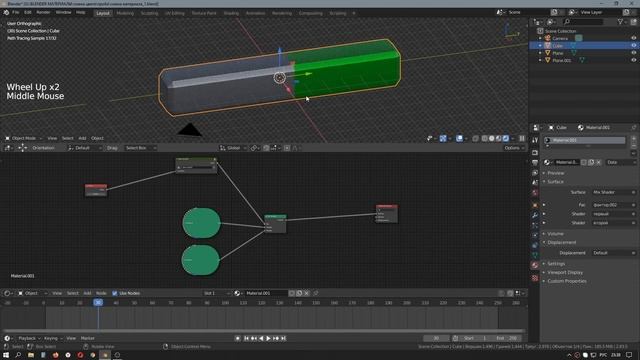Open the Keying popover in timeline
The image size is (640, 360).
click(x=52, y=338)
